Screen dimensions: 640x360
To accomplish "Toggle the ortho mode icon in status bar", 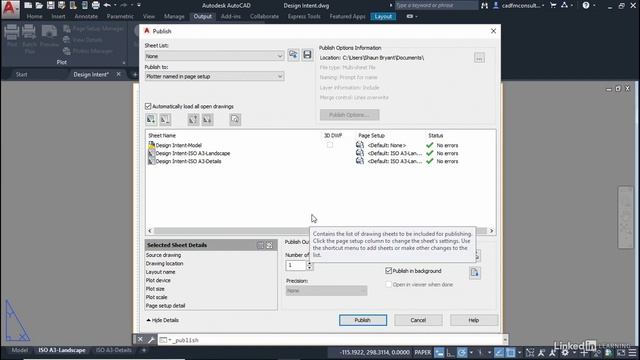I will pos(451,352).
